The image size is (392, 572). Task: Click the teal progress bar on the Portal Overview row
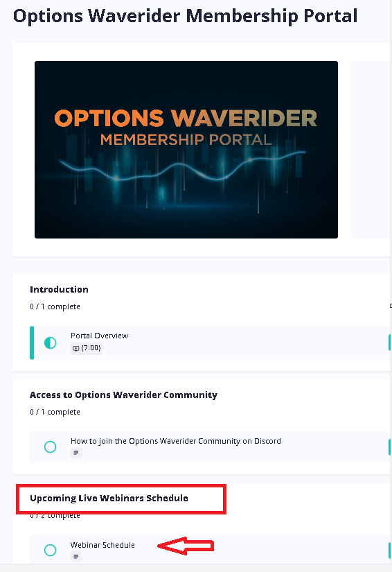point(32,343)
